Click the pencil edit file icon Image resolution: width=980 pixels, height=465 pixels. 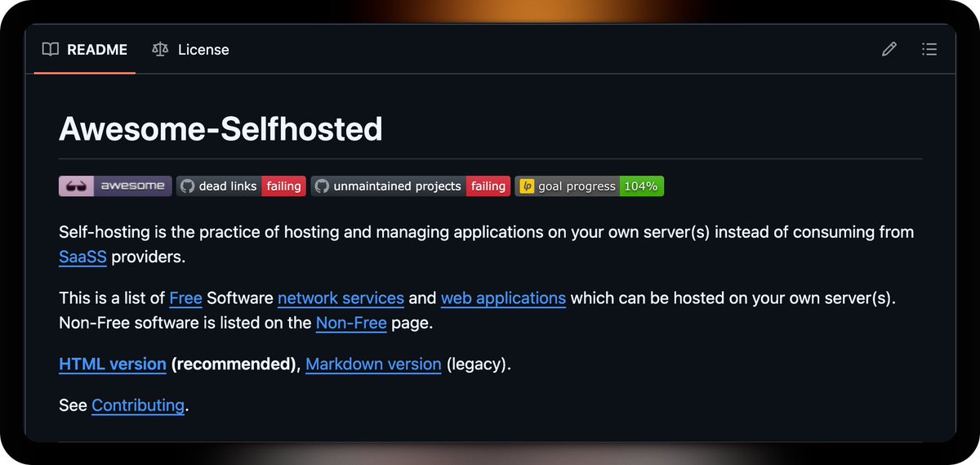click(x=889, y=50)
